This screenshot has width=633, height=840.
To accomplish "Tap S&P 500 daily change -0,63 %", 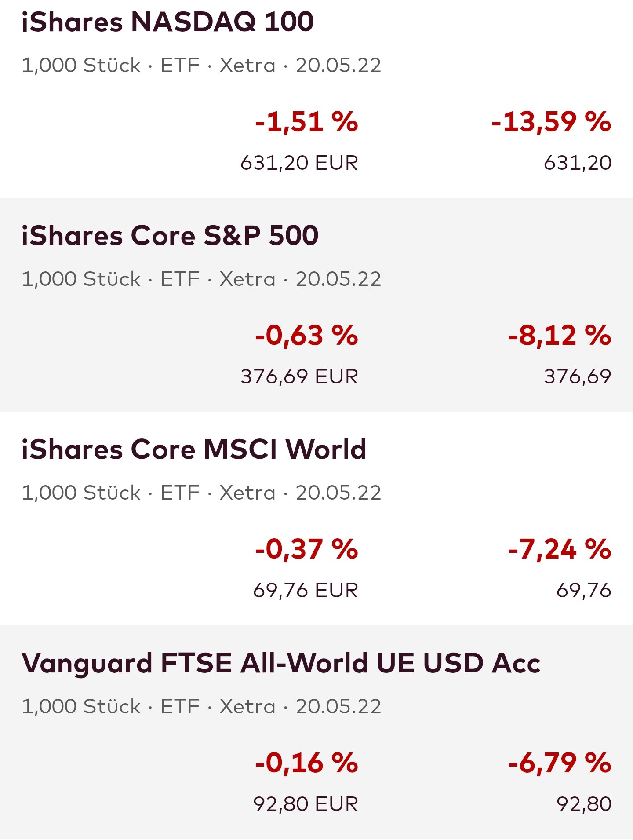I will click(x=306, y=336).
